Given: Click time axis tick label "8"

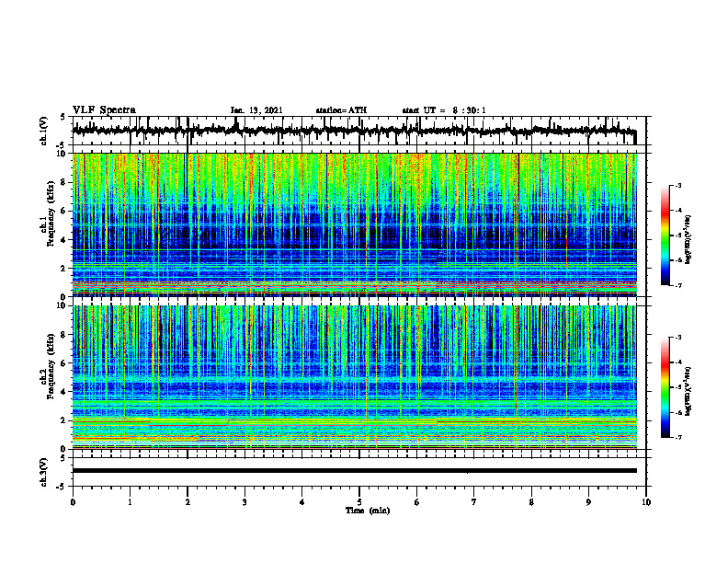Looking at the screenshot, I should [x=531, y=502].
